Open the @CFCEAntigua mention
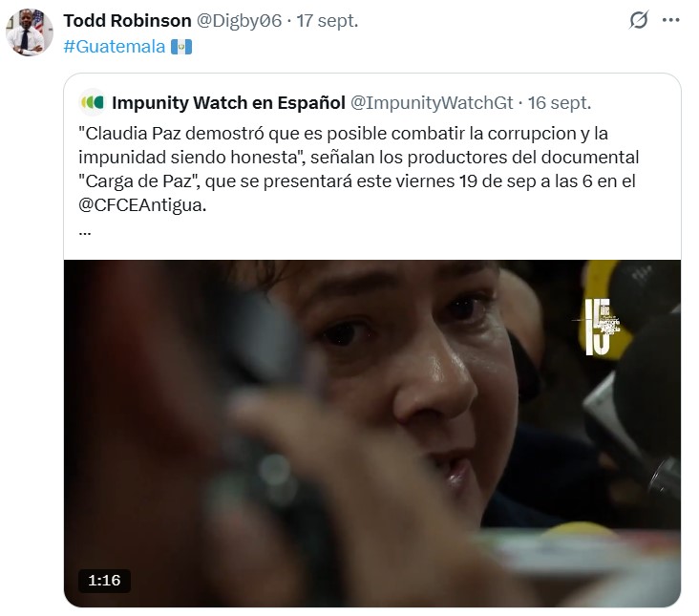Viewport: 699px width, 616px height. (x=142, y=205)
